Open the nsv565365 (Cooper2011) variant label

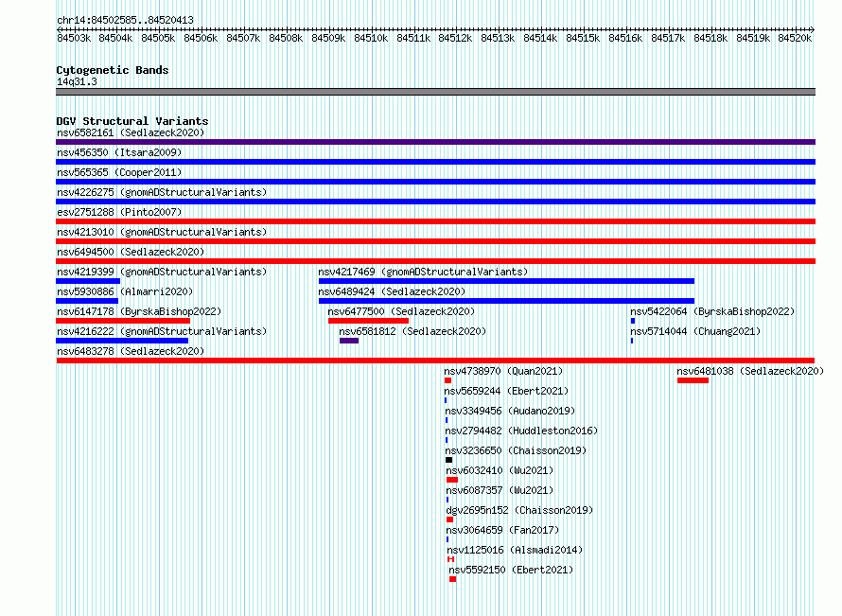pos(119,172)
